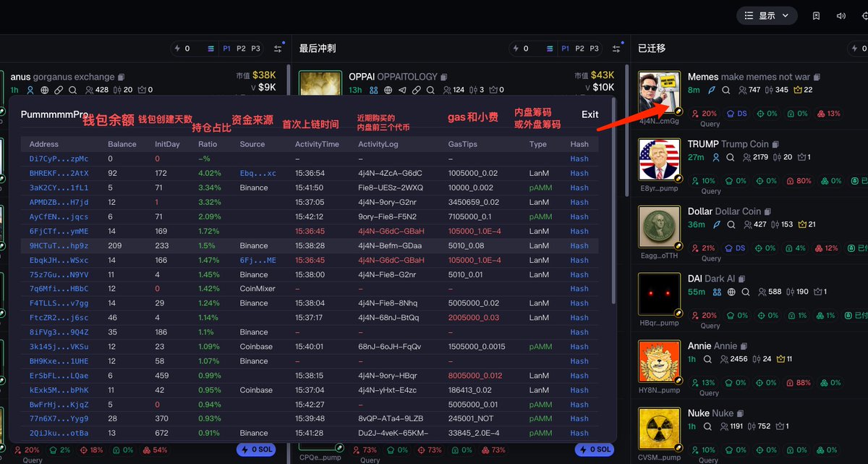Open the OPPAI token thumbnail
Screen dimensions: 868x464
click(x=320, y=83)
